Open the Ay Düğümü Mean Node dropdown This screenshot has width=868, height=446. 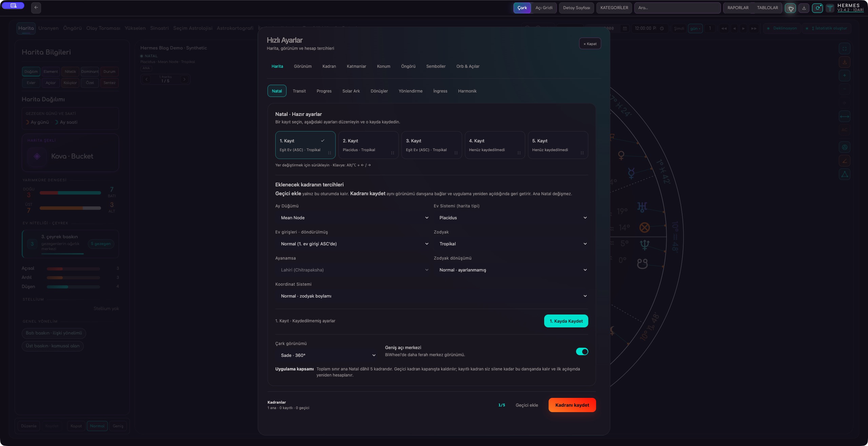coord(353,218)
